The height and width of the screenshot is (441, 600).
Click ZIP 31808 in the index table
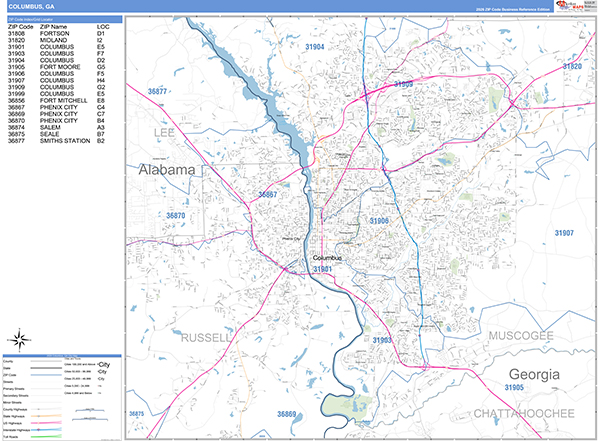click(x=16, y=34)
